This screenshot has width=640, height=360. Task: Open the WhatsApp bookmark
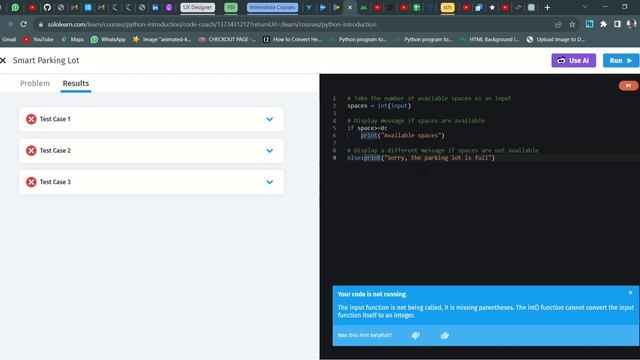coord(108,39)
